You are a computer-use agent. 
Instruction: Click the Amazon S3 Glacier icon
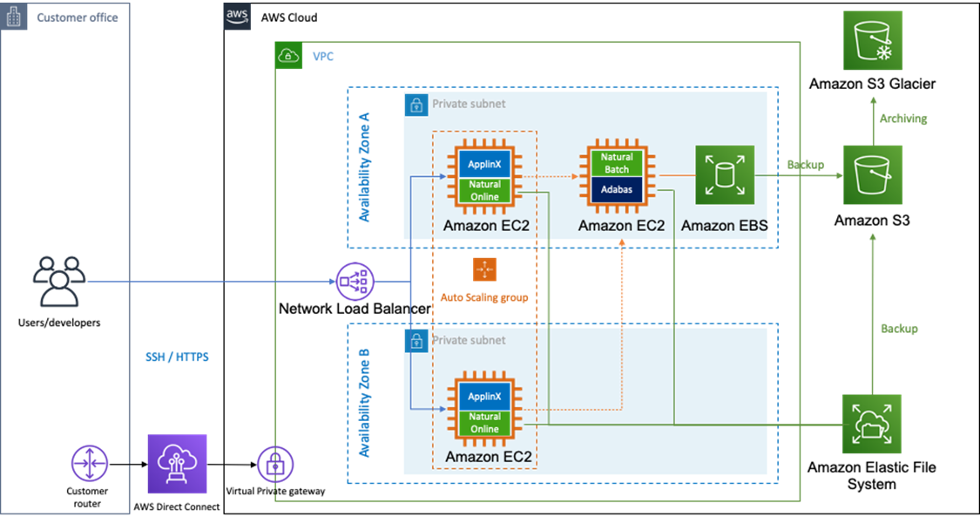pos(873,41)
